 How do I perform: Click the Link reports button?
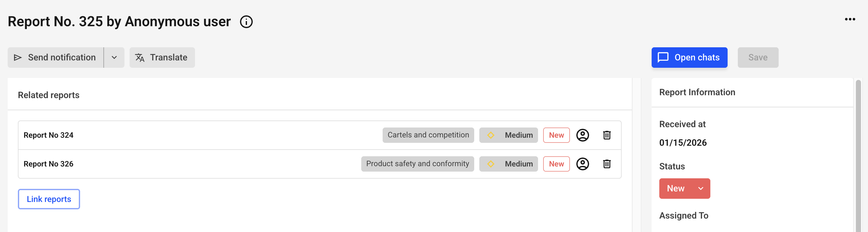click(49, 199)
